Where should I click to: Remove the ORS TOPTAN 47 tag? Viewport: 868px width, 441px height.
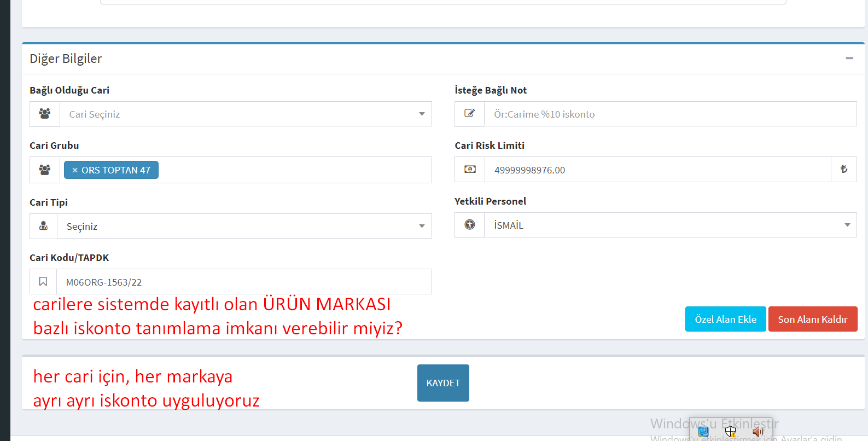[75, 170]
